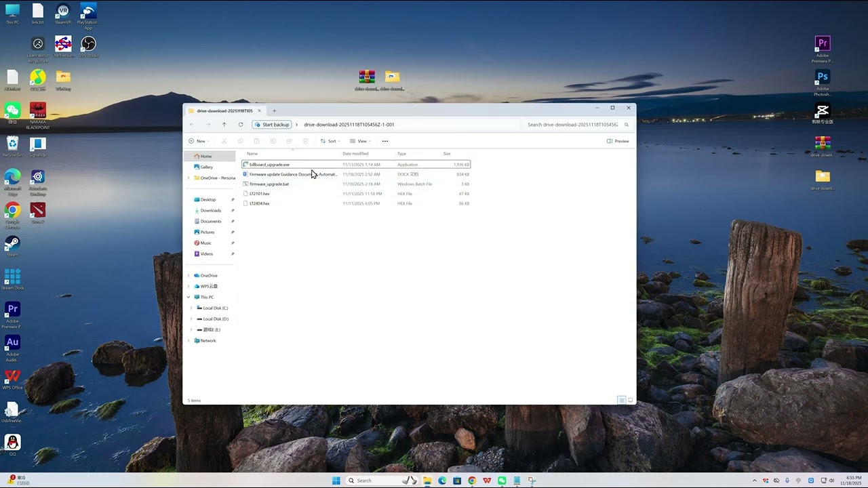868x488 pixels.
Task: Go up one folder level with the Up arrow
Action: [224, 125]
